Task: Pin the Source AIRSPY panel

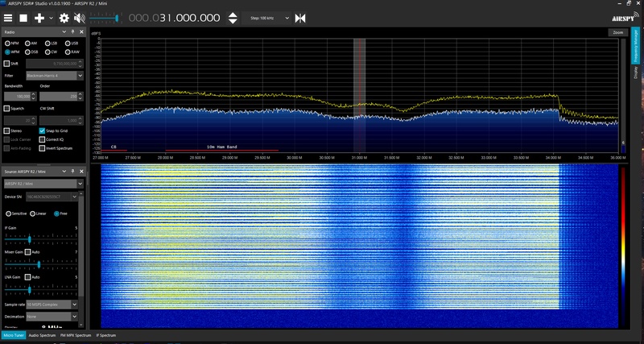Action: point(72,172)
